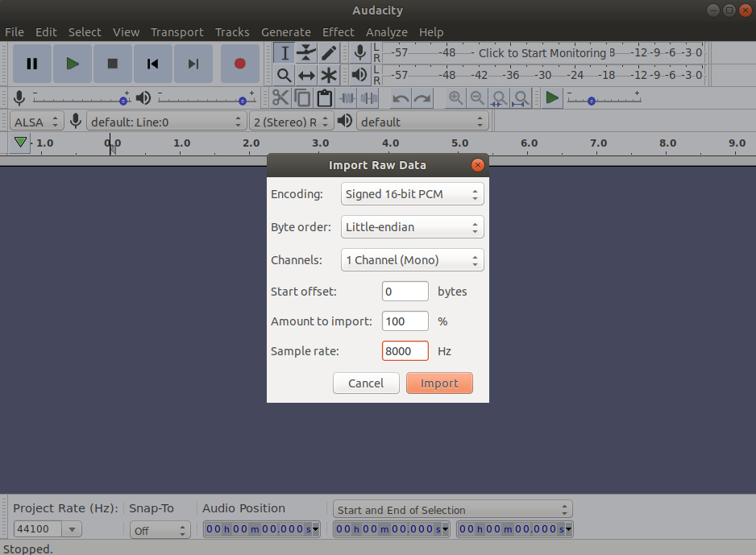Click the playback volume slider handle
The width and height of the screenshot is (756, 555).
243,101
